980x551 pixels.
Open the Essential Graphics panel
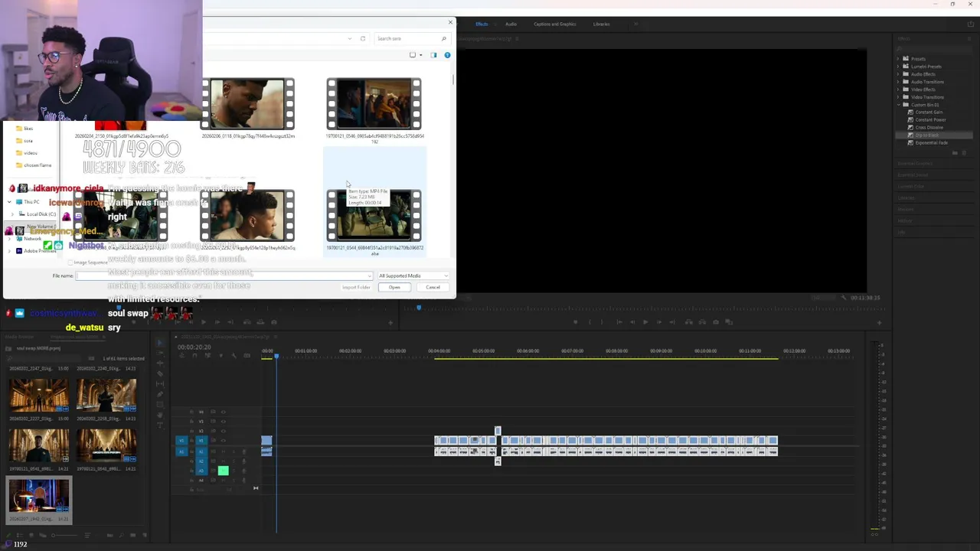tap(915, 163)
